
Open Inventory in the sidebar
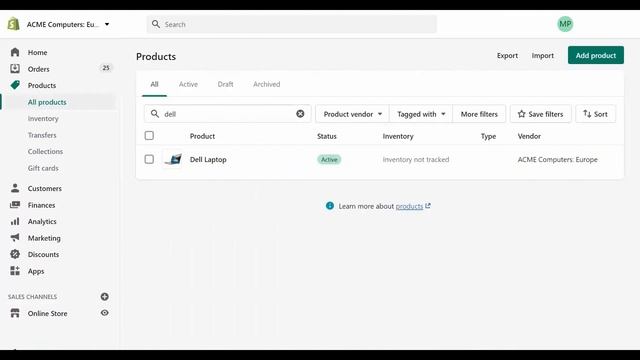pos(43,119)
